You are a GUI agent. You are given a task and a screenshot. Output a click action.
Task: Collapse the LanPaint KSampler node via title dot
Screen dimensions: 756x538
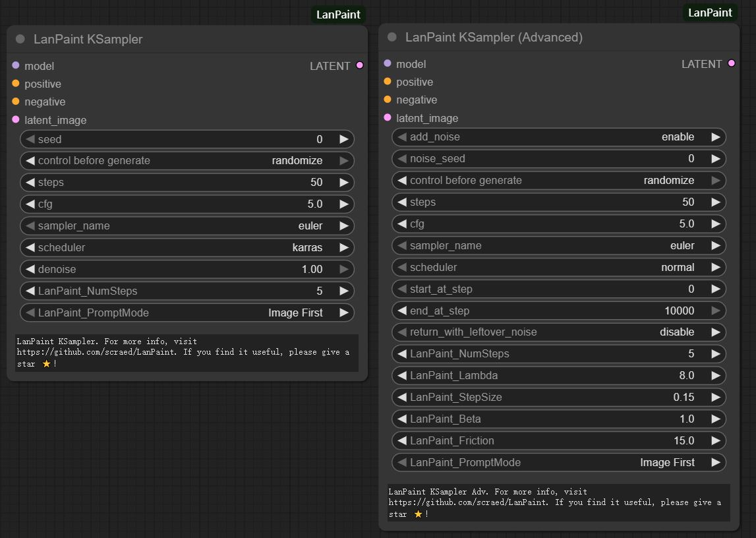click(x=20, y=39)
